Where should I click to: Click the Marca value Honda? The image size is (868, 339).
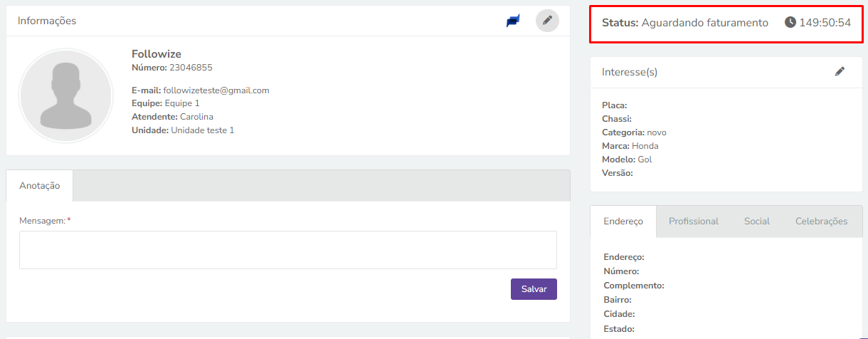[645, 146]
